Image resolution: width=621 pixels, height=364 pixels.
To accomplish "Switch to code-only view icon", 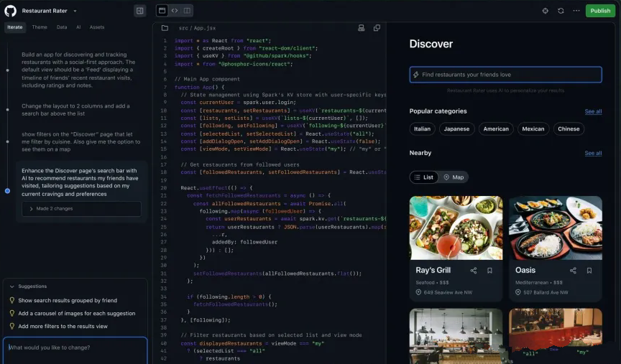I will pyautogui.click(x=175, y=11).
